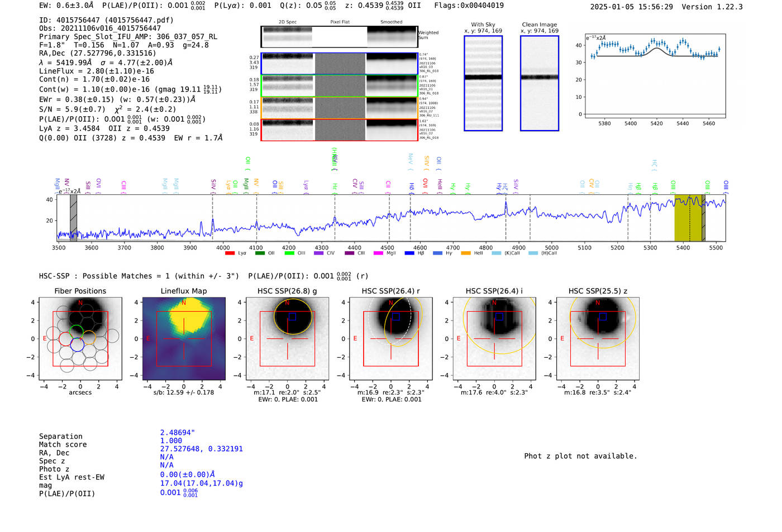This screenshot has height=532, width=782.
Task: Select the orange-bordered 2D spectrum row
Action: pos(339,108)
